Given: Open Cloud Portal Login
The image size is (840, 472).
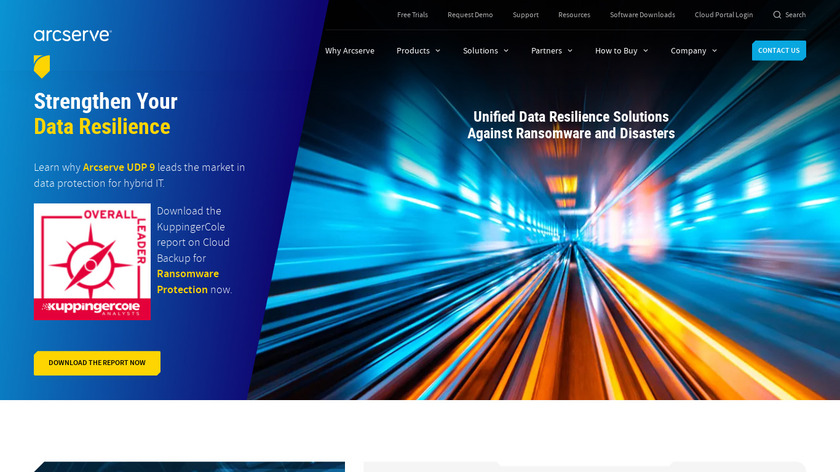Looking at the screenshot, I should click(724, 15).
